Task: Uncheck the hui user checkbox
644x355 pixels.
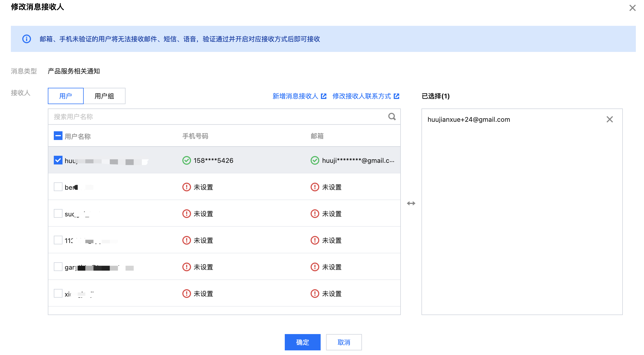Action: [58, 160]
